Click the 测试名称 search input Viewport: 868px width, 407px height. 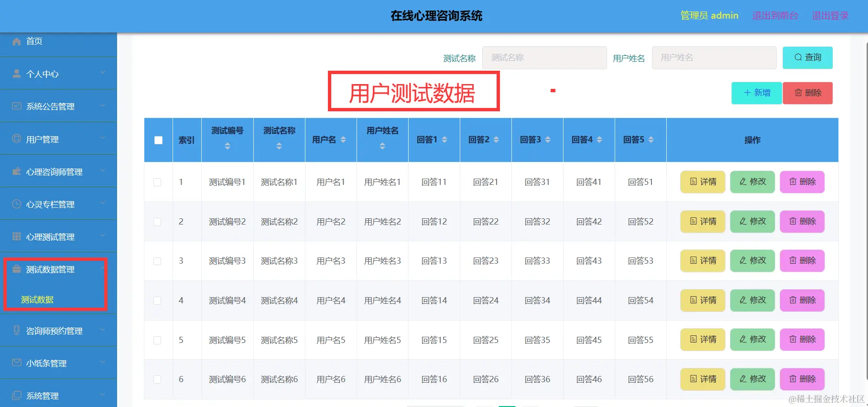coord(544,58)
